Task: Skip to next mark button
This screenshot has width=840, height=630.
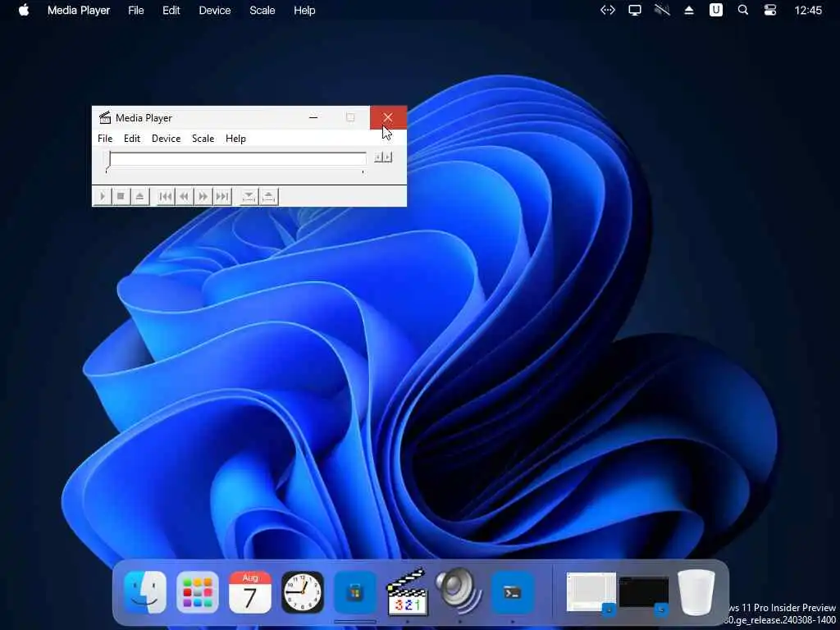Action: pos(222,197)
